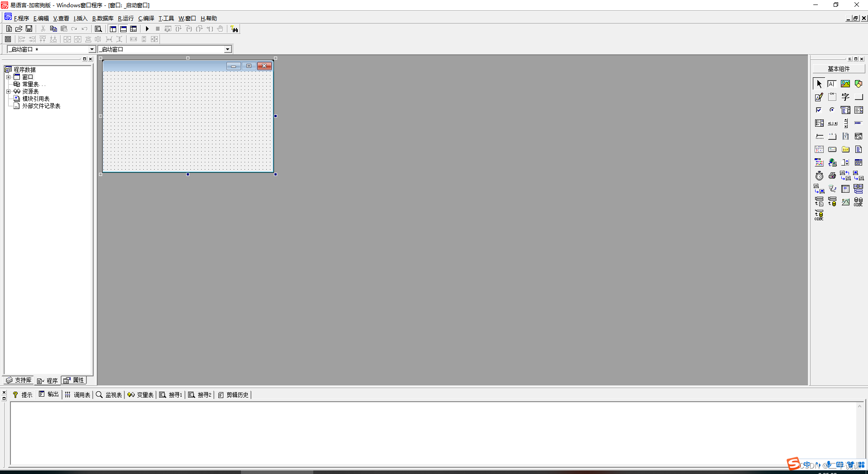Select 常量表... in the program tree
The width and height of the screenshot is (868, 474).
(34, 84)
